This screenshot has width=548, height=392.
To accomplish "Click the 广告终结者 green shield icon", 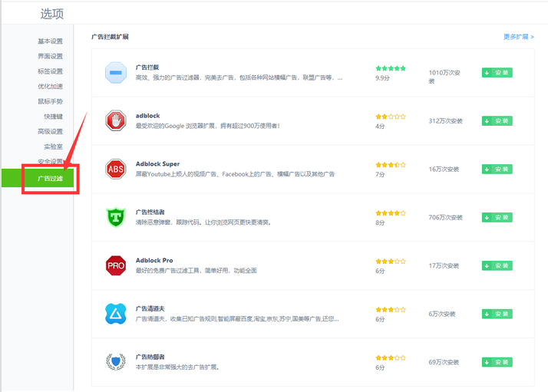I will (x=116, y=217).
